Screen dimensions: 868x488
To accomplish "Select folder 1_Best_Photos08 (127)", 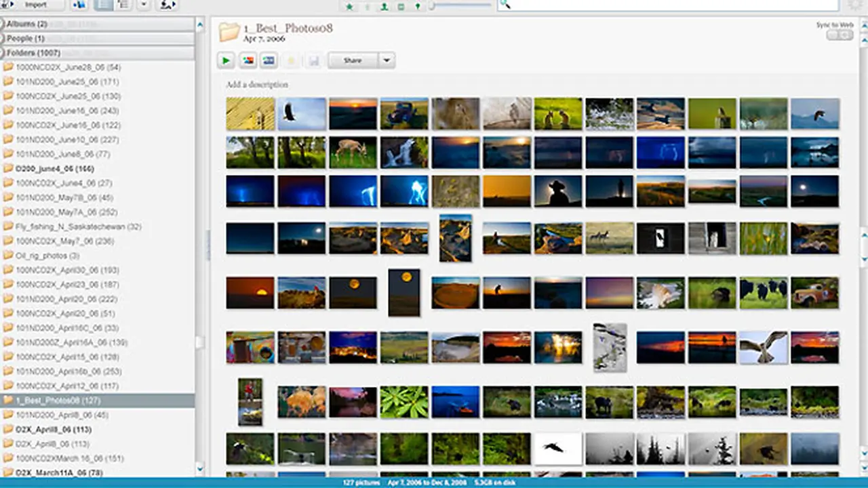I will pyautogui.click(x=98, y=401).
